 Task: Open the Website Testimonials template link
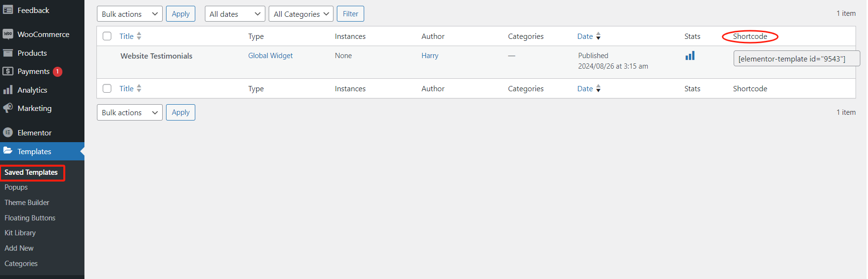pos(156,56)
